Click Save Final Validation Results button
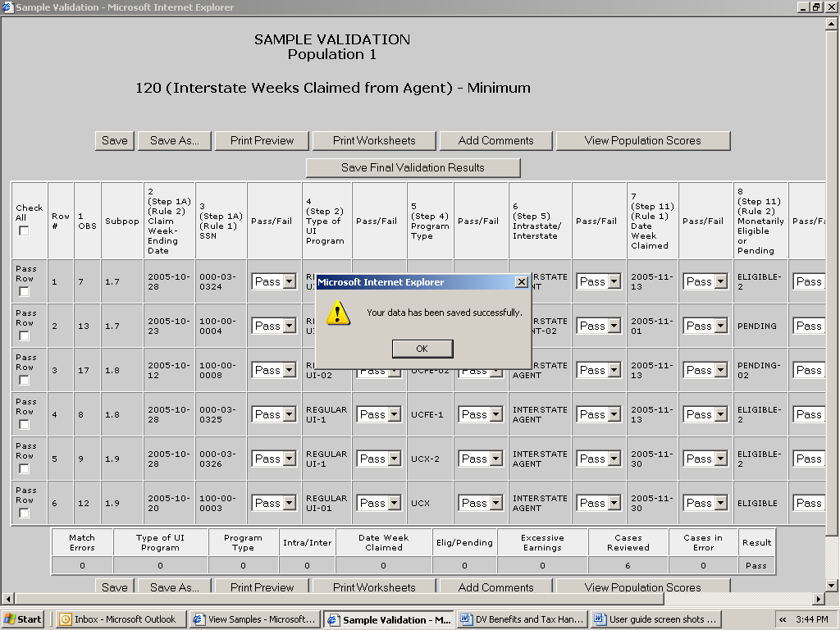840x630 pixels. pyautogui.click(x=413, y=167)
